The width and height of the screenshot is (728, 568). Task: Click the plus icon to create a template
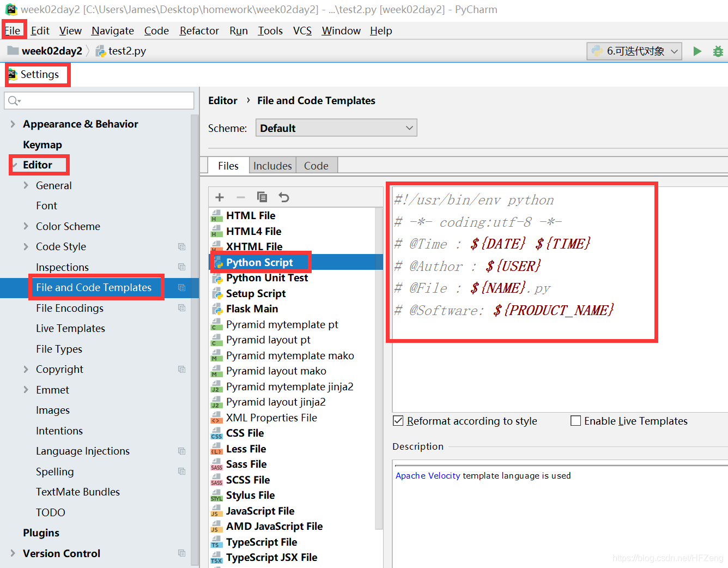pos(220,197)
